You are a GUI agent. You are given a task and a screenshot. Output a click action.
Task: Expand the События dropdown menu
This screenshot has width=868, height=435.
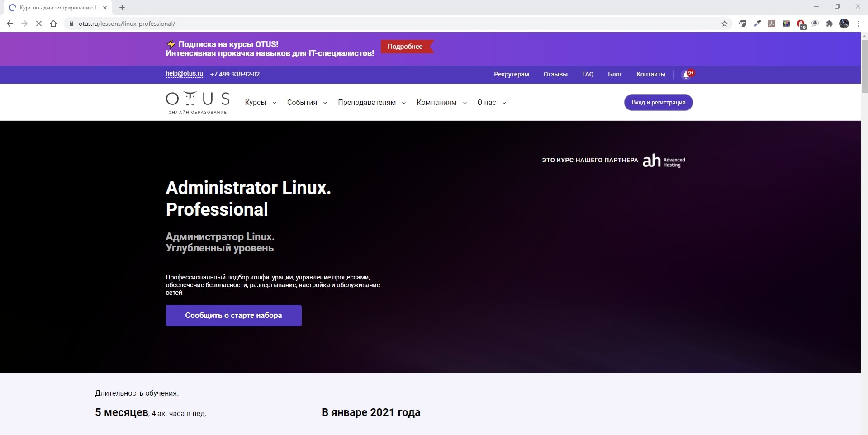[307, 103]
